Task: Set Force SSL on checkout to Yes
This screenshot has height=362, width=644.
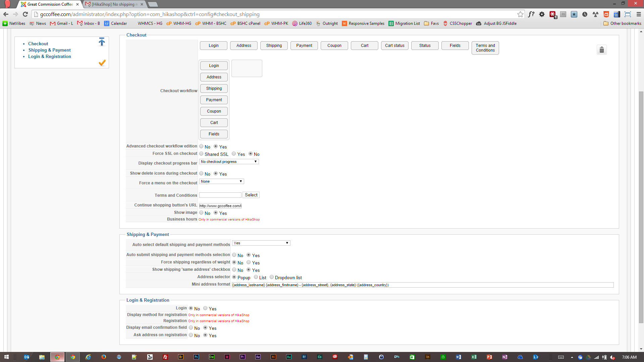Action: (234, 154)
